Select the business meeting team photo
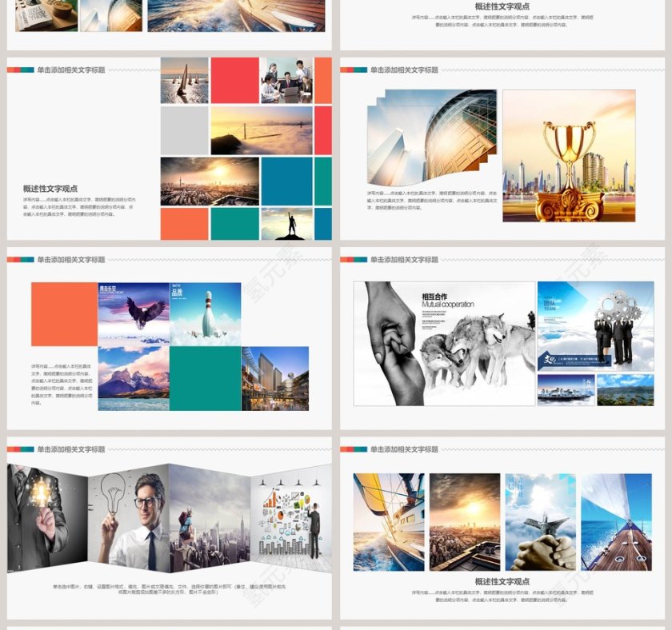 pos(286,80)
